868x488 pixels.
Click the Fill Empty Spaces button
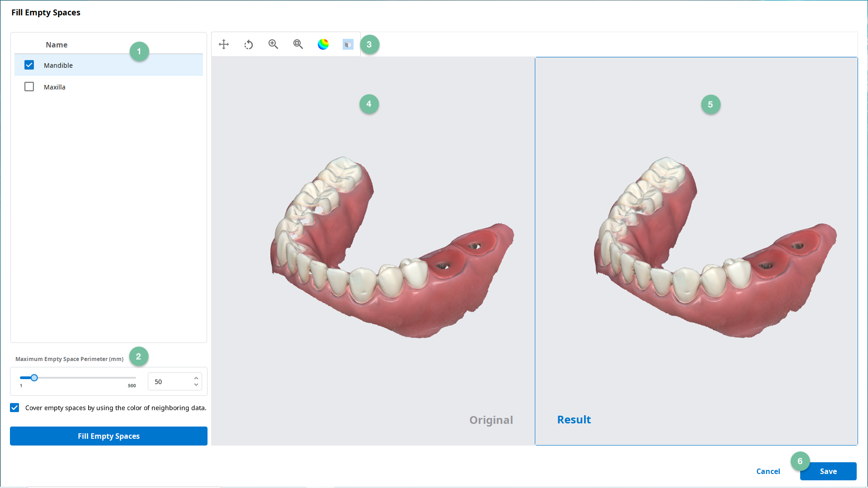point(108,436)
